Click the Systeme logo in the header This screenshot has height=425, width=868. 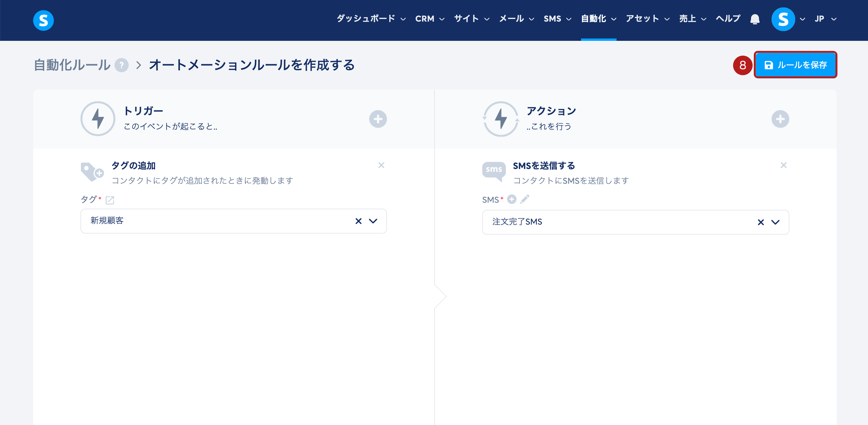(x=43, y=20)
